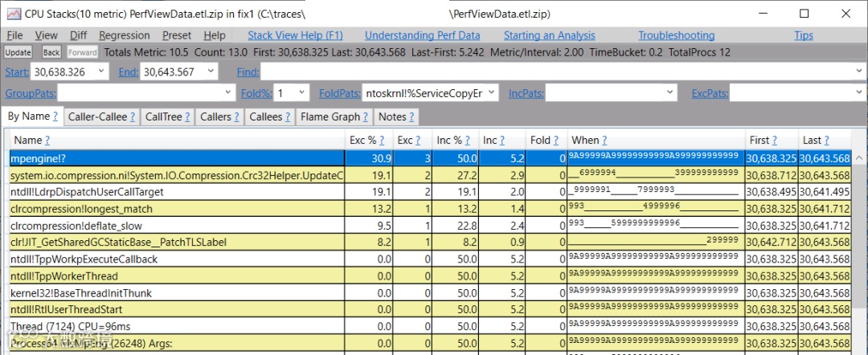Click the IncPats label link
868x355 pixels.
pyautogui.click(x=526, y=93)
